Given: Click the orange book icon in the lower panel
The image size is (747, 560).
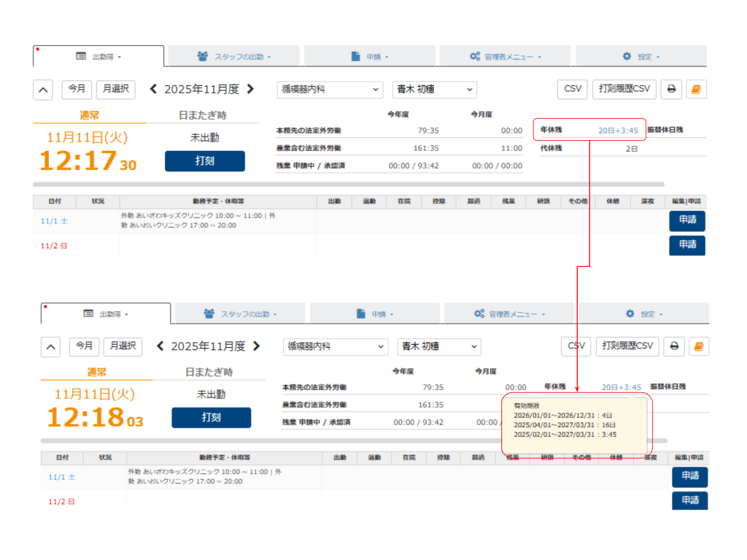Looking at the screenshot, I should coord(699,346).
